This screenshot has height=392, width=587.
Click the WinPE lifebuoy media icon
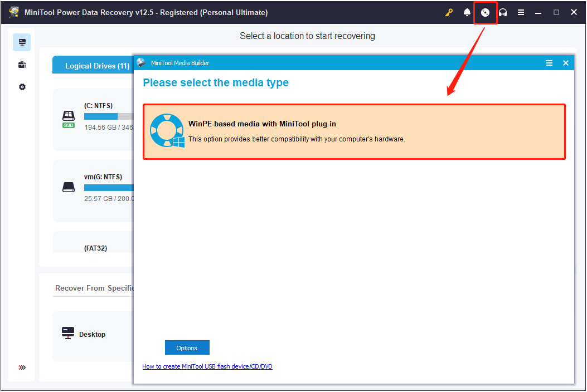tap(167, 130)
